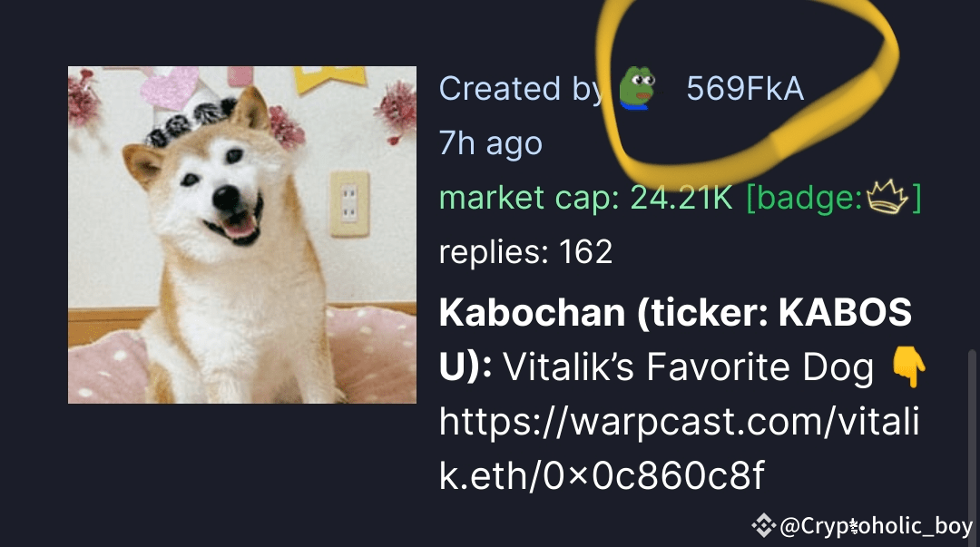The width and height of the screenshot is (980, 547).
Task: Click the crown badge icon
Action: (x=887, y=197)
